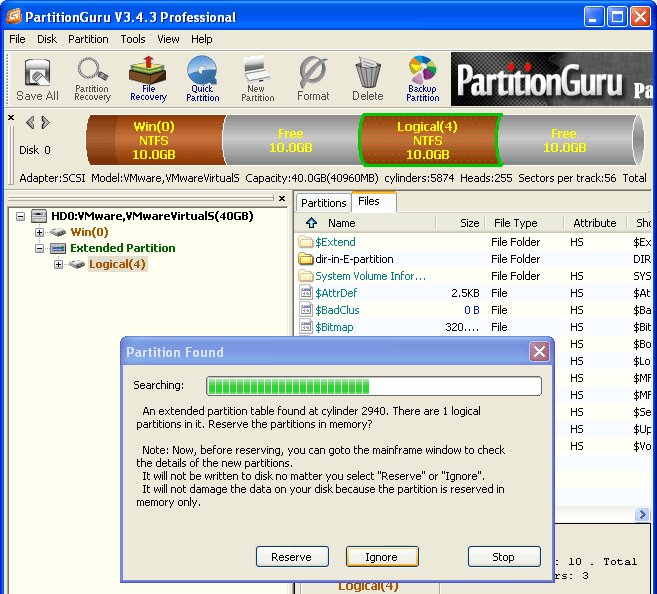The image size is (657, 594).
Task: Click the Delete trash icon
Action: [367, 80]
